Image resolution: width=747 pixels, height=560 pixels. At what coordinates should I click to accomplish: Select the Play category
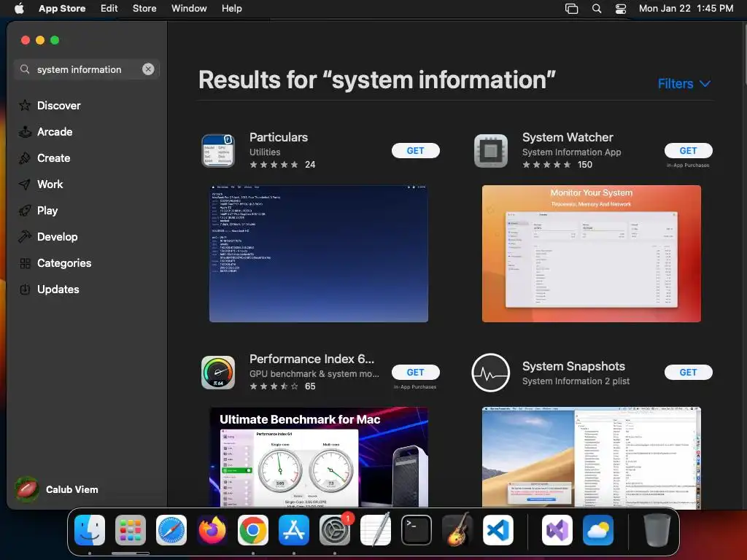(x=38, y=210)
